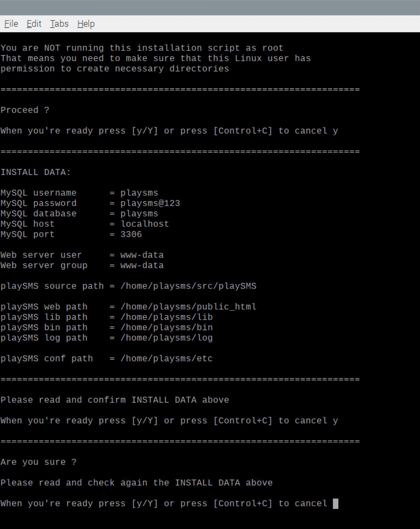Click 'Please read and check again' line
This screenshot has height=529, width=420.
tap(137, 483)
